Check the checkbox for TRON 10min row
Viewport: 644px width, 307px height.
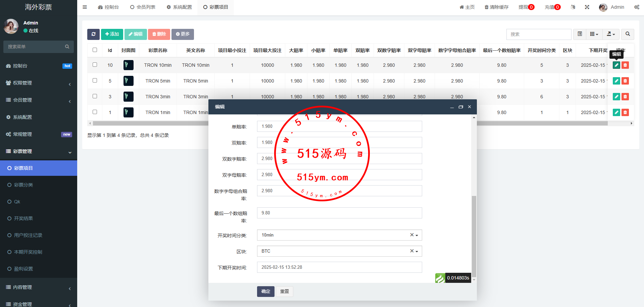[x=95, y=65]
